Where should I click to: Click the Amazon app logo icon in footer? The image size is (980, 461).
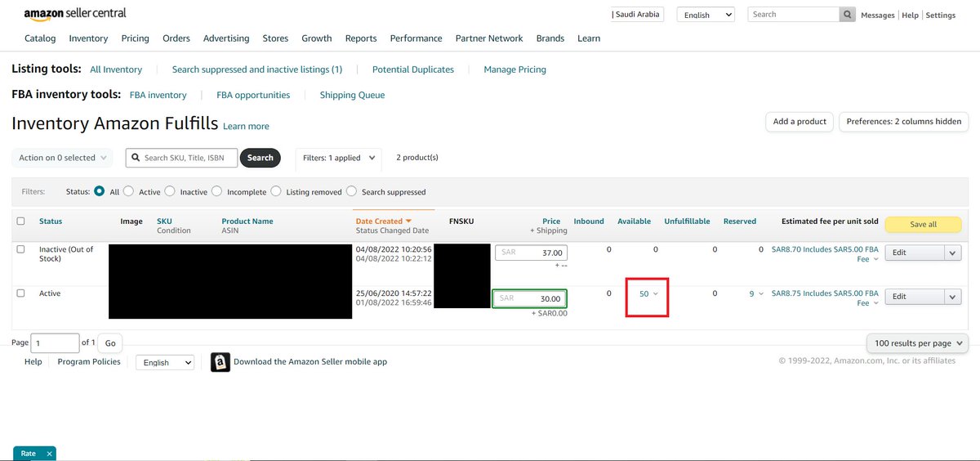(220, 362)
